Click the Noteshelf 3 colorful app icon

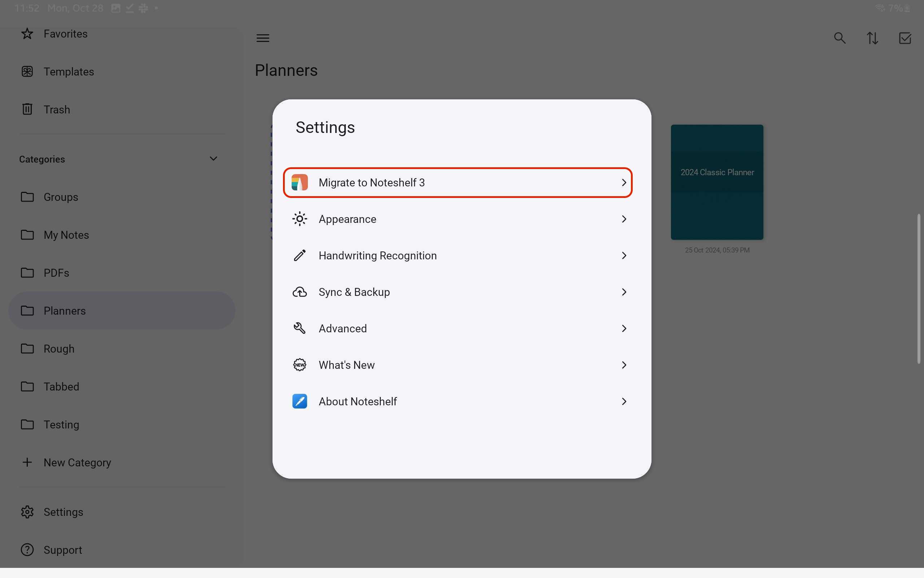pos(300,183)
